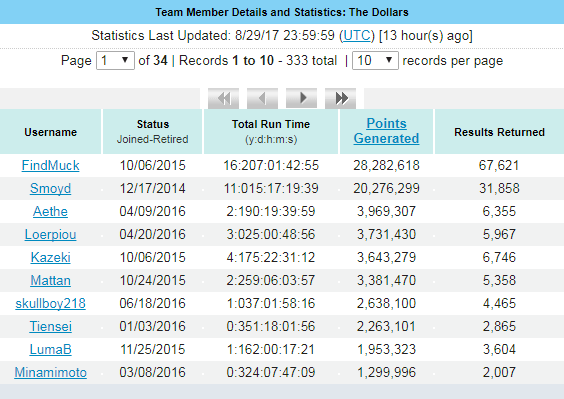Open the Kazeki username link
564x399 pixels.
50,258
